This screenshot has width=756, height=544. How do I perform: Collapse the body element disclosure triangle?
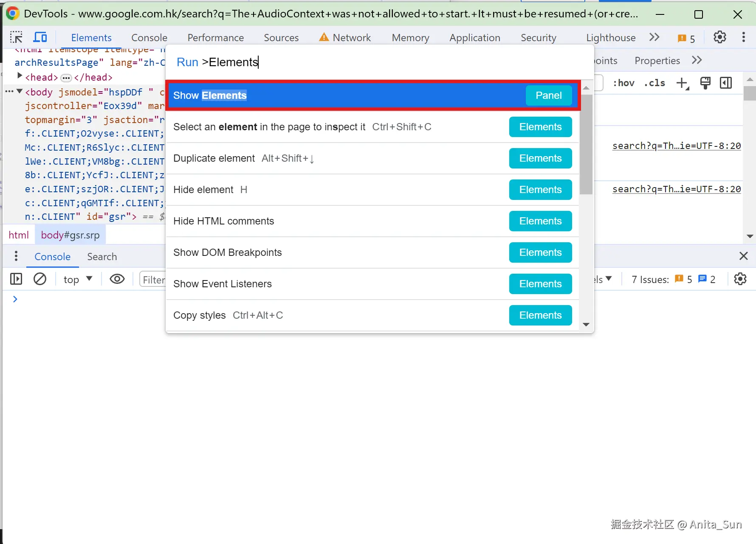(x=20, y=91)
